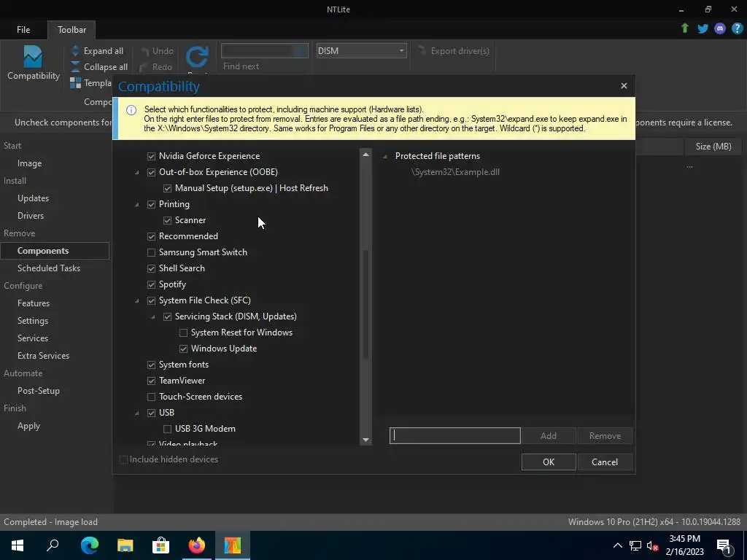Click the network tray icon
This screenshot has height=560, width=747.
click(x=635, y=545)
